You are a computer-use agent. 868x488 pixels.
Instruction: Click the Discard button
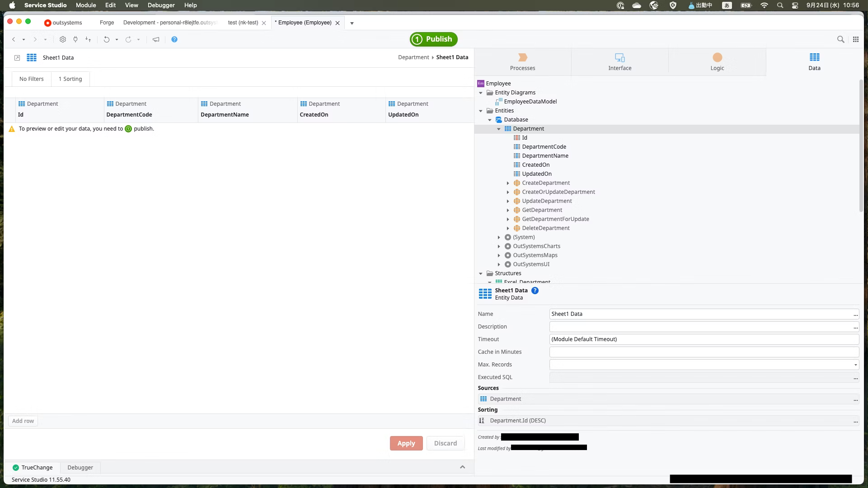445,443
